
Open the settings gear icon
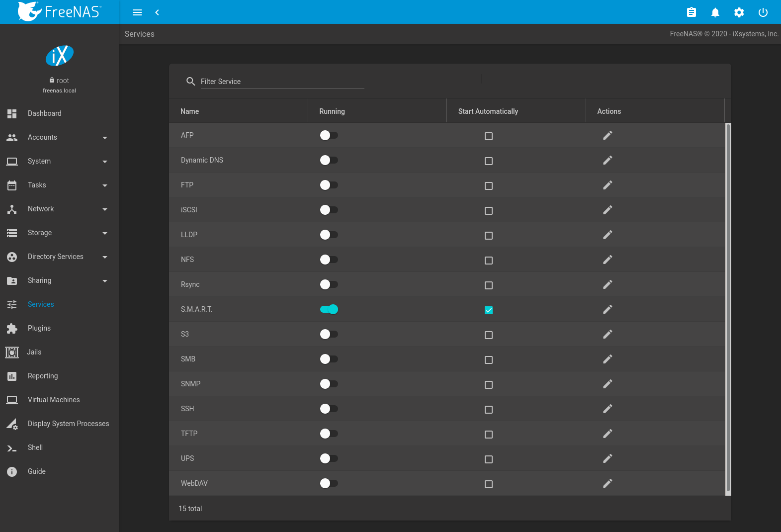(x=739, y=12)
